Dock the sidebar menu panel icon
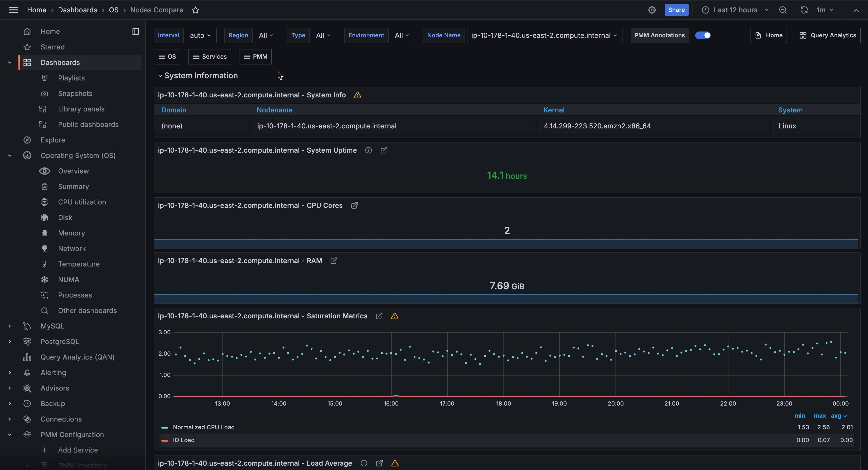The height and width of the screenshot is (470, 868). (x=135, y=31)
